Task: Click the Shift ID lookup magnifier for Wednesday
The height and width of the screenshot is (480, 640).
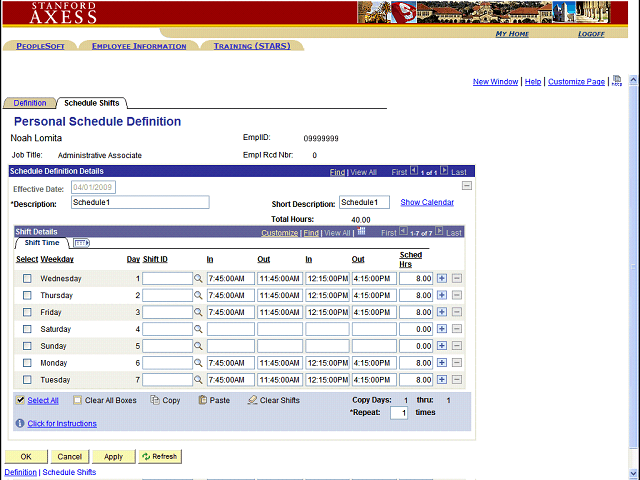Action: 198,279
